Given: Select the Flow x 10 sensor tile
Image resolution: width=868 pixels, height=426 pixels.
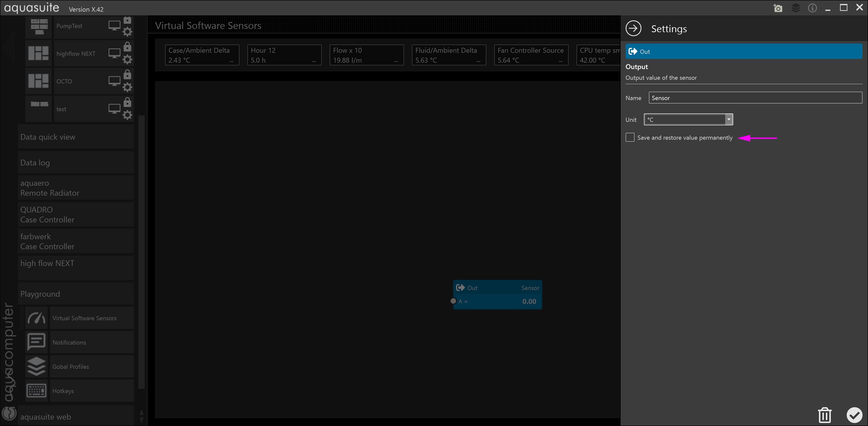Looking at the screenshot, I should click(x=366, y=55).
